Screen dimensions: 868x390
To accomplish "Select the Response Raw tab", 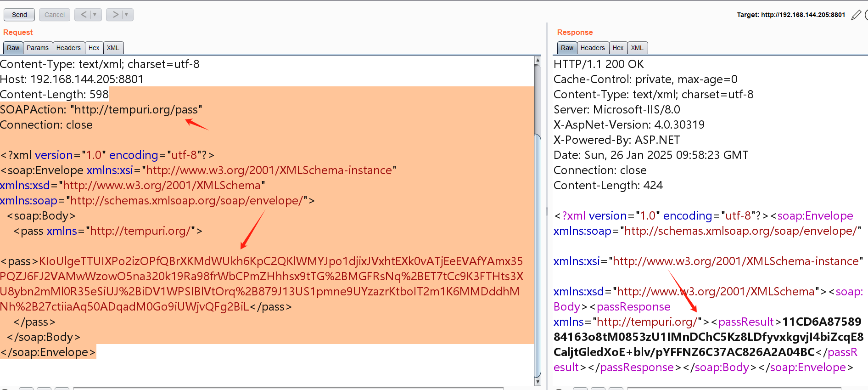I will [567, 48].
